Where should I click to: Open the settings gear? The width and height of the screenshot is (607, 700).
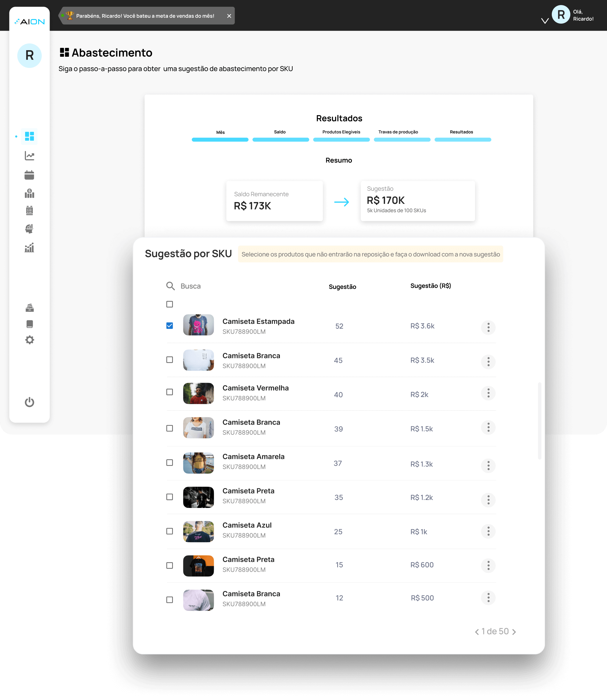30,340
